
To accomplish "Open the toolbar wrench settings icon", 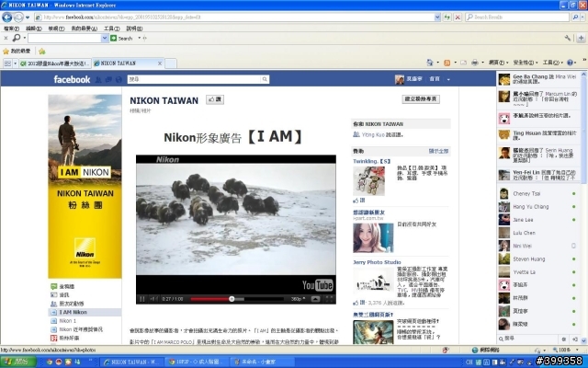I will point(568,38).
